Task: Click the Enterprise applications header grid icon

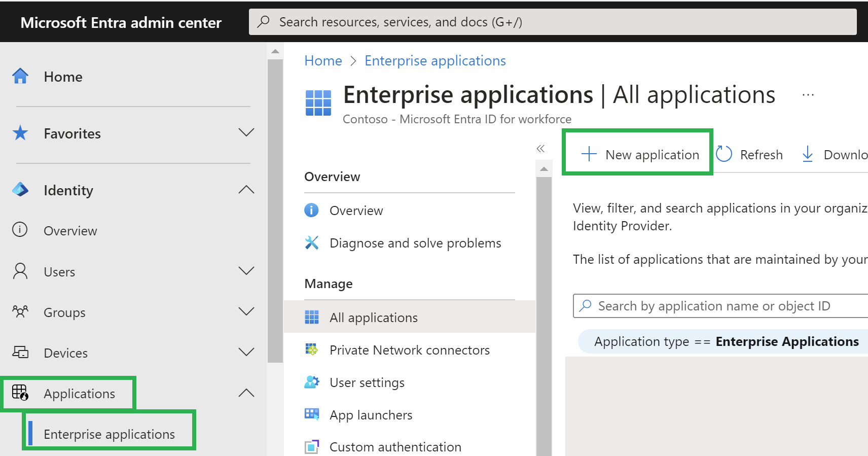Action: (x=318, y=103)
